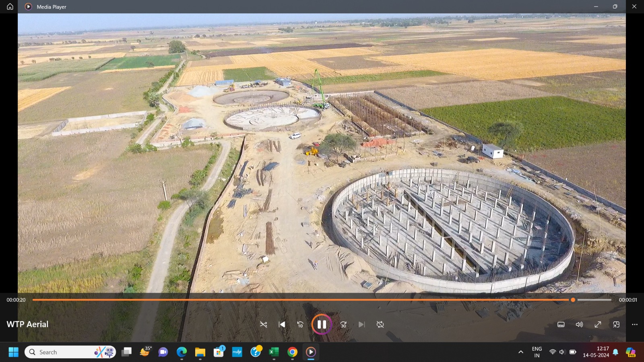Switch to mini player view

click(x=616, y=324)
